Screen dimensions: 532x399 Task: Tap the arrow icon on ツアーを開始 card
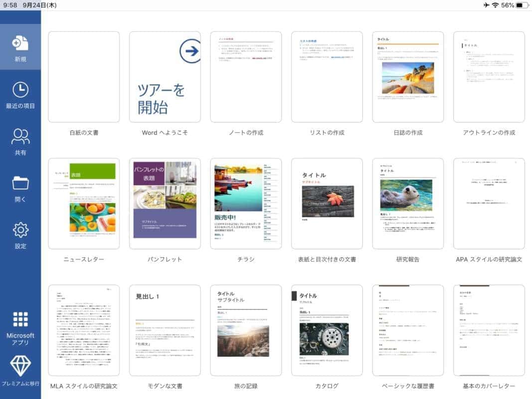(190, 51)
